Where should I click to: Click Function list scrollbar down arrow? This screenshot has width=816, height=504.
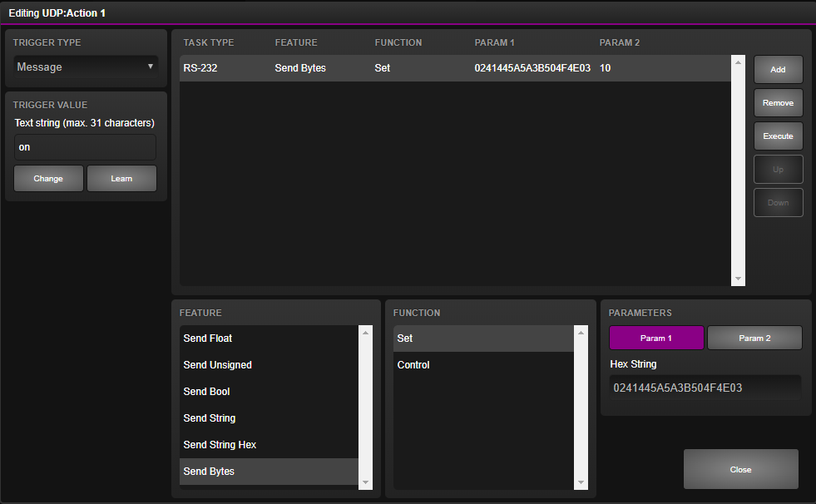[x=581, y=482]
